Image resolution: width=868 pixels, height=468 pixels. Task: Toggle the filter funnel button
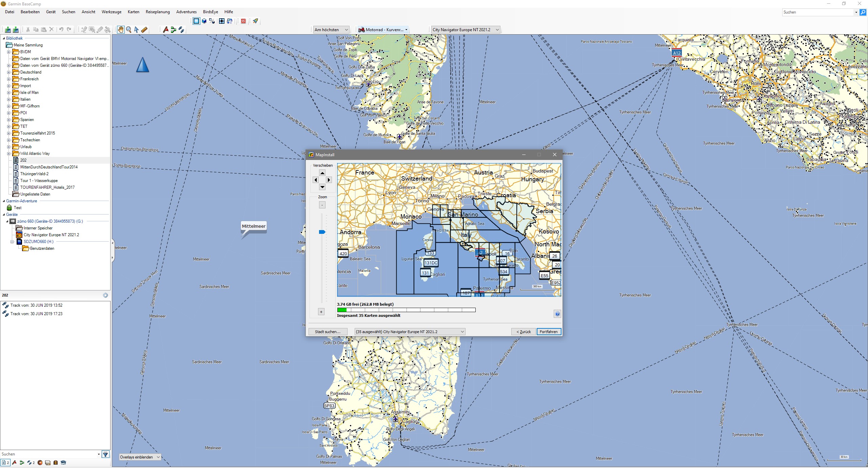pos(105,454)
